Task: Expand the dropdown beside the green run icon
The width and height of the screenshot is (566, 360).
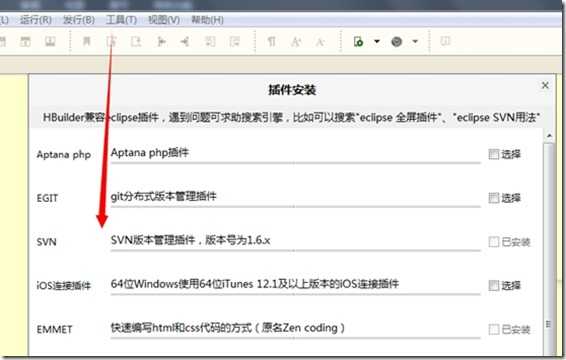Action: pos(377,42)
